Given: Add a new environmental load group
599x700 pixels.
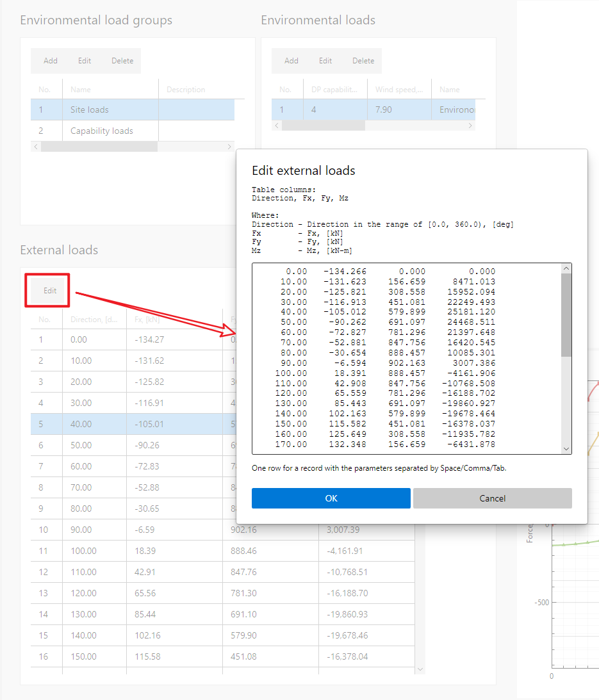Looking at the screenshot, I should pos(51,61).
